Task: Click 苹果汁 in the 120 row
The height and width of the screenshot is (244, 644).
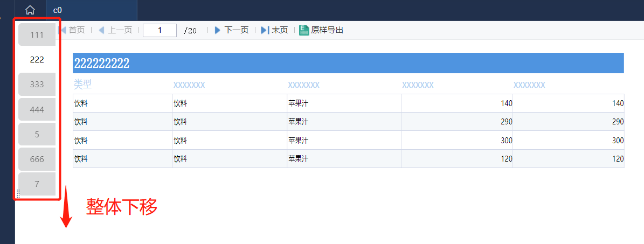Action: (298, 159)
